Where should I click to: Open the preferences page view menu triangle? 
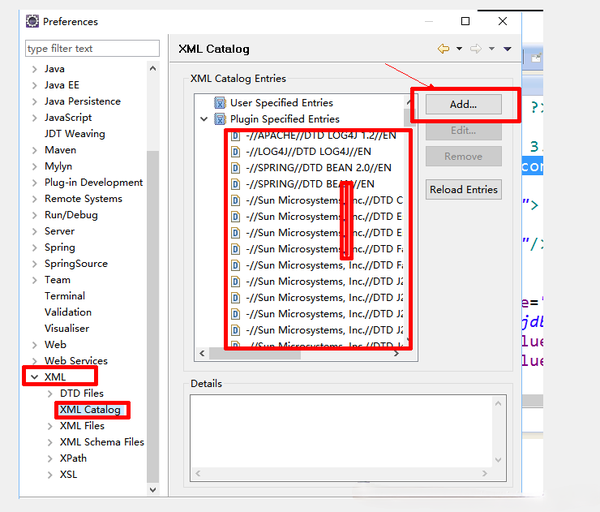507,49
